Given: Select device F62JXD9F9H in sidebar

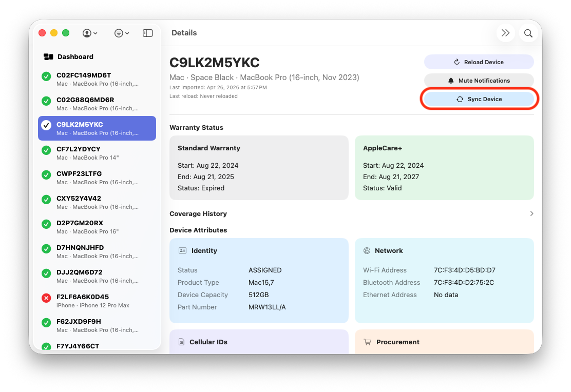Looking at the screenshot, I should tap(97, 325).
